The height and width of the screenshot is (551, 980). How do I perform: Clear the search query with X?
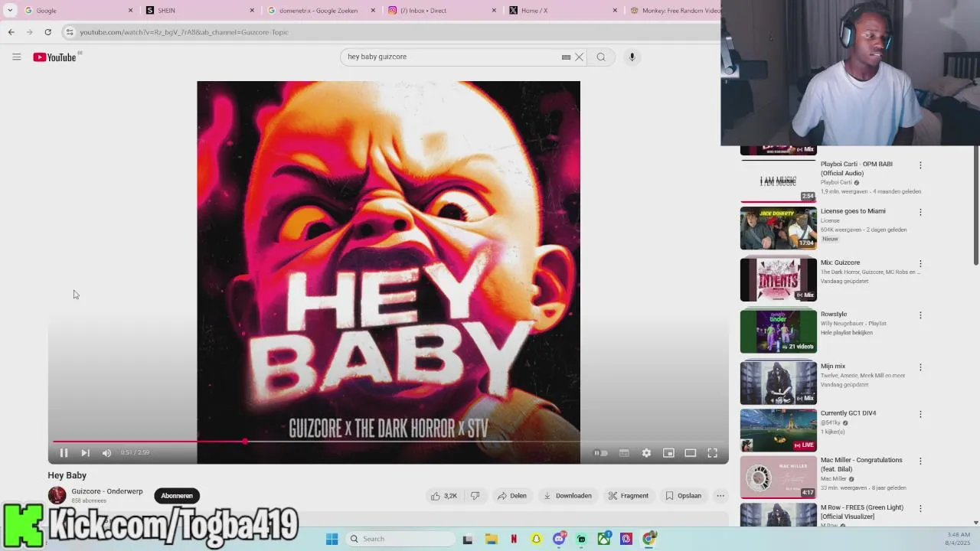click(x=580, y=57)
